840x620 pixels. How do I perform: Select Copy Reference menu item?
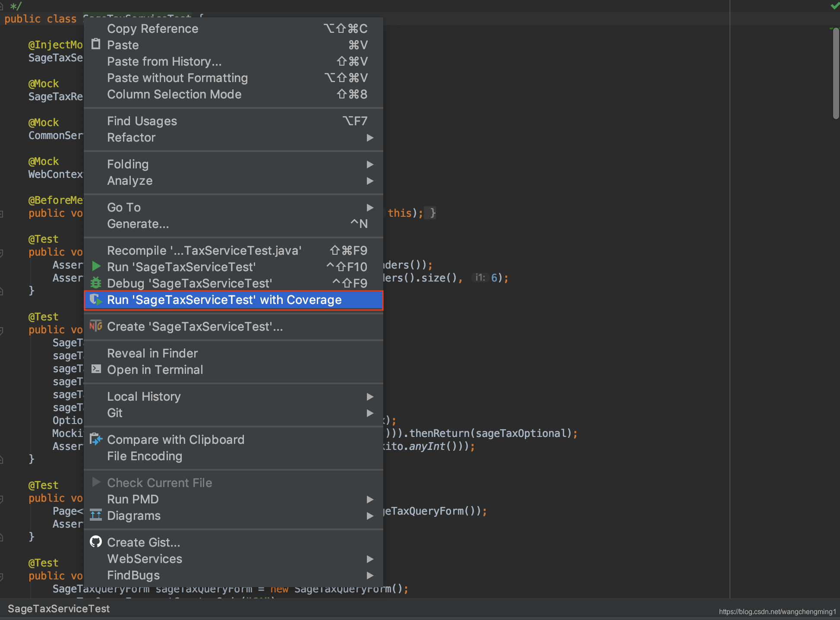click(153, 28)
